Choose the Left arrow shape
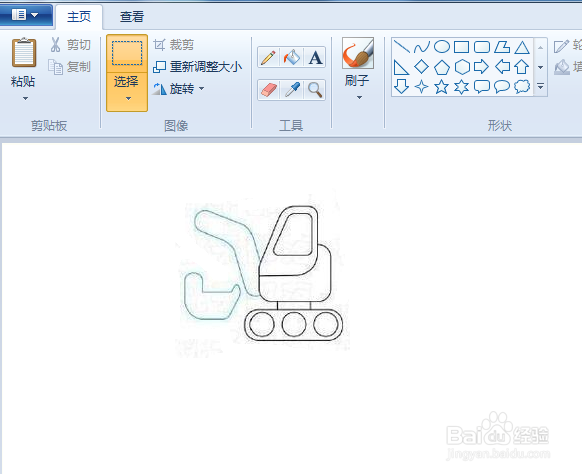The image size is (582, 474). (502, 67)
